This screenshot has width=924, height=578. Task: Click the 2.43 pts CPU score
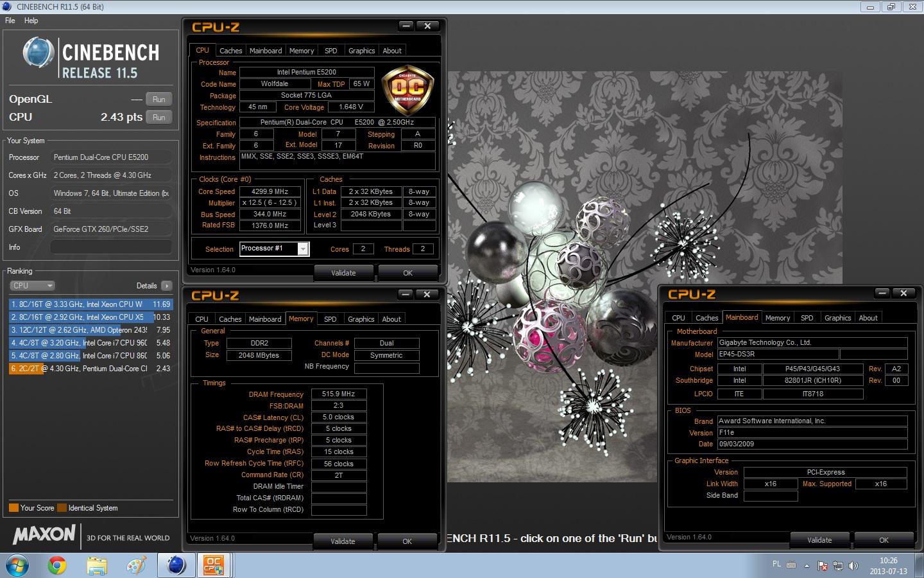coord(121,117)
